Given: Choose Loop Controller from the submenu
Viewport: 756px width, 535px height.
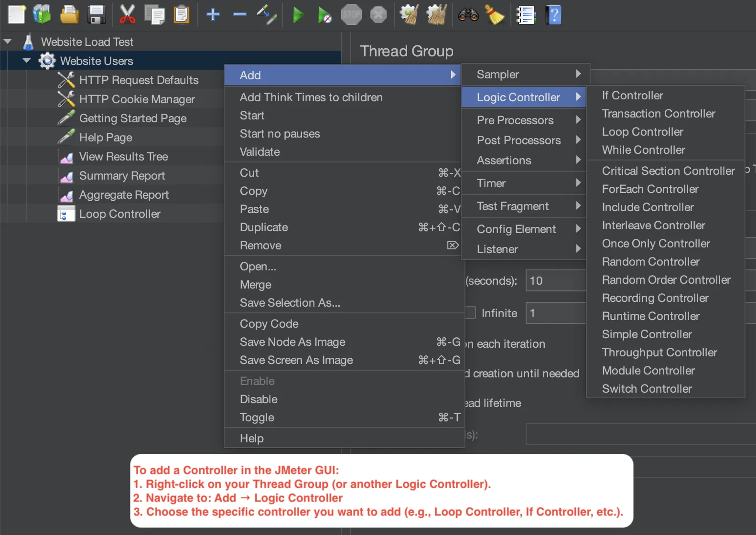Looking at the screenshot, I should pyautogui.click(x=642, y=132).
